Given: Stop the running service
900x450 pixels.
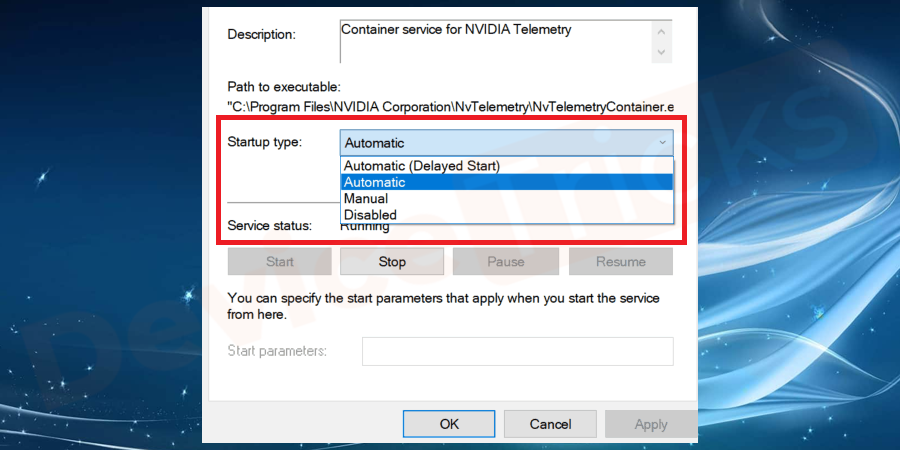Looking at the screenshot, I should tap(392, 262).
